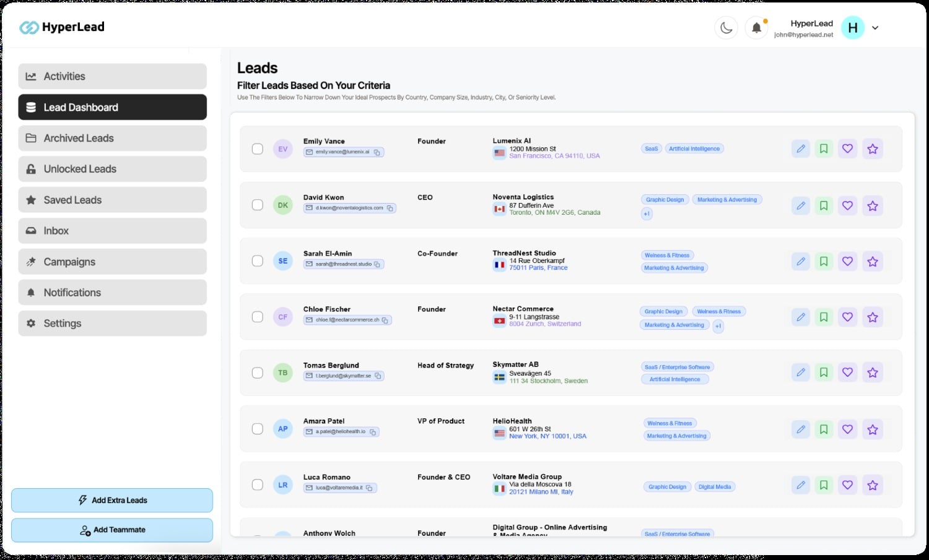
Task: Toggle dark mode moon icon
Action: (726, 28)
